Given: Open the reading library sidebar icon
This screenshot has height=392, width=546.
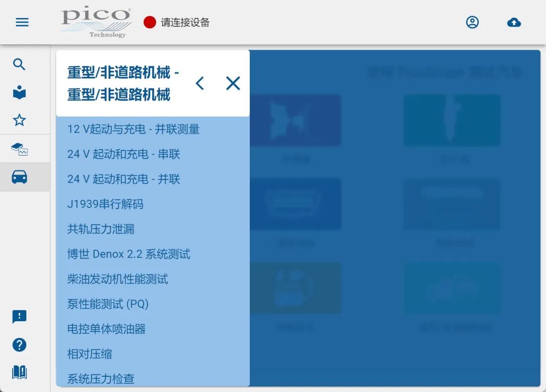Looking at the screenshot, I should 19,93.
